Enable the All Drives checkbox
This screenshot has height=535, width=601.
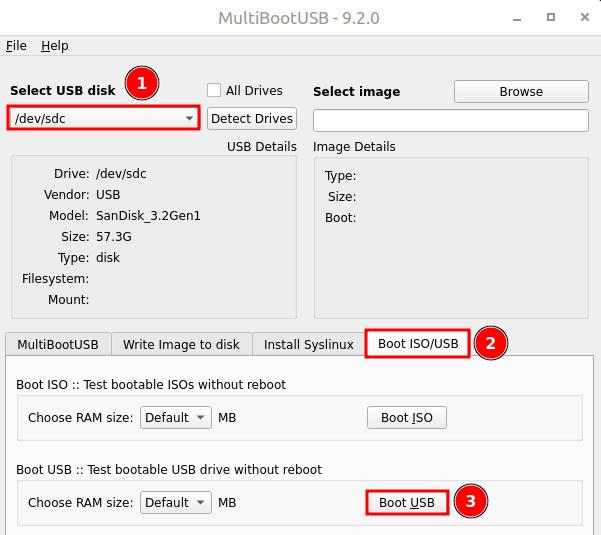tap(214, 90)
